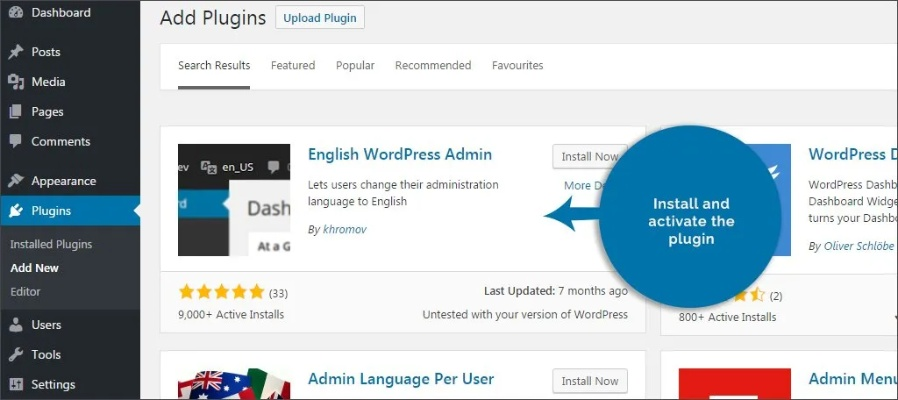Click the Users person icon
The image size is (898, 400).
tap(15, 325)
